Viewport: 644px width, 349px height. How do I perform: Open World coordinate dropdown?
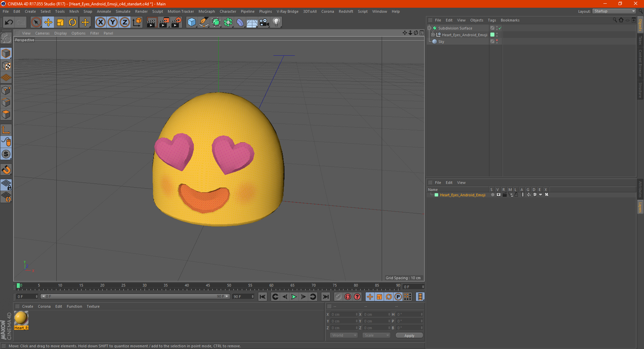(x=344, y=336)
